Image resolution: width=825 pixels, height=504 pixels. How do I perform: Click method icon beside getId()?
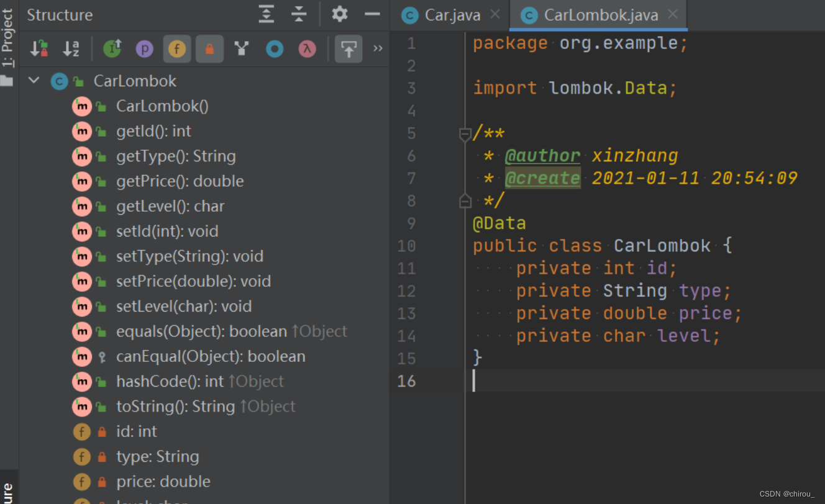coord(81,132)
